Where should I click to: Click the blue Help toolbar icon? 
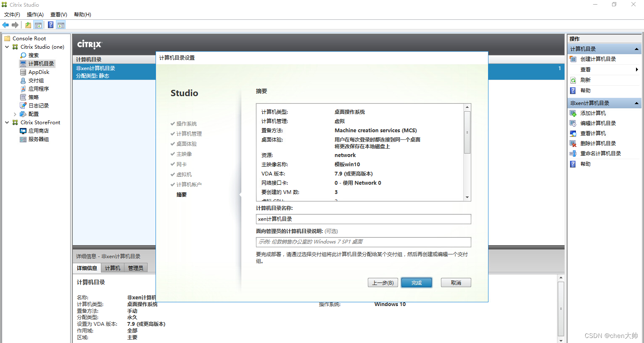(x=50, y=25)
